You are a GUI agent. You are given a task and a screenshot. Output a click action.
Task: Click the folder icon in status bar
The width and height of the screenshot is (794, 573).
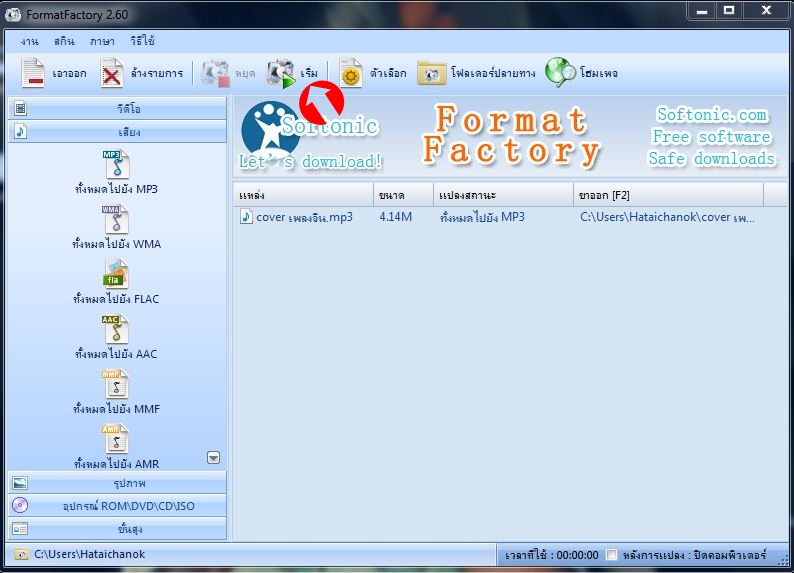(x=21, y=554)
